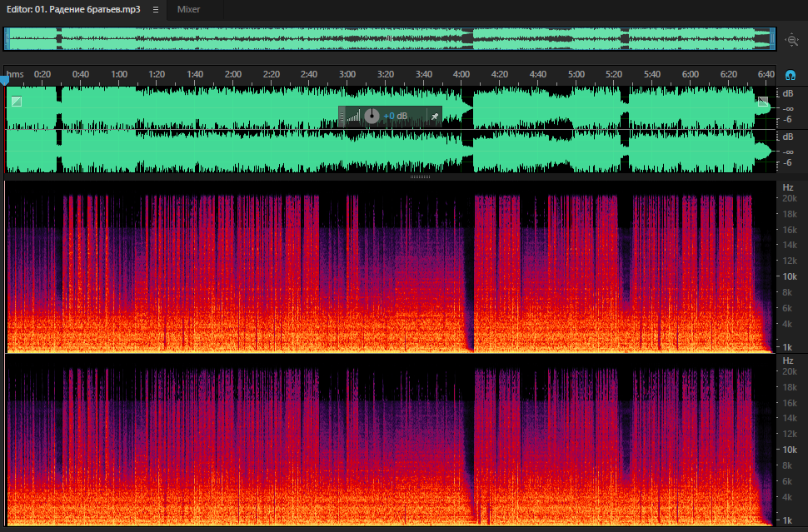Click the overview navigator right edge handle
This screenshot has width=808, height=532.
[772, 38]
